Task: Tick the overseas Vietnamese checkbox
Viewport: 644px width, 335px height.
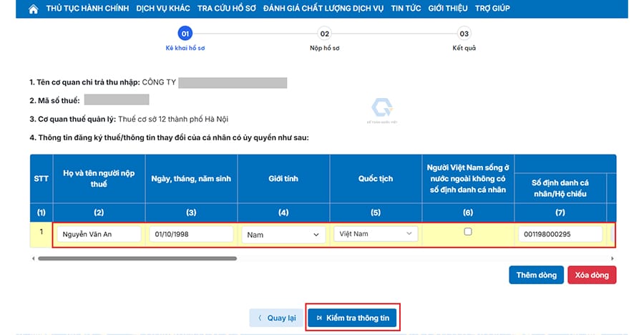Action: [468, 231]
